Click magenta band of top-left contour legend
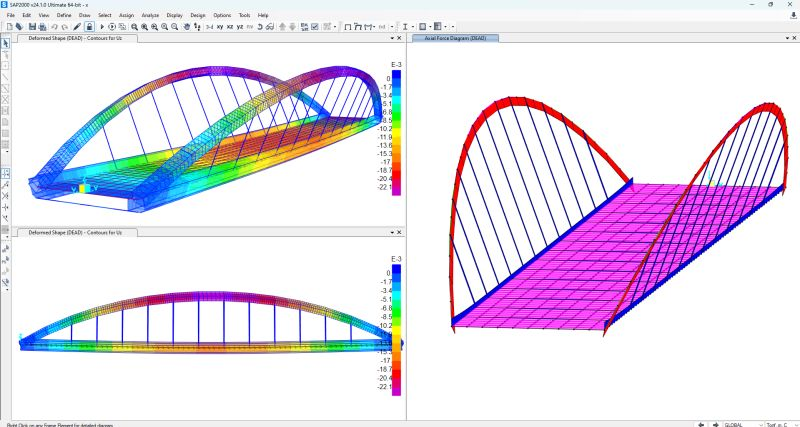Screen dimensions: 800x427 point(396,189)
